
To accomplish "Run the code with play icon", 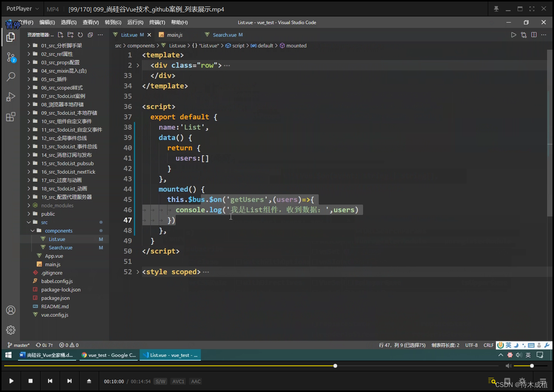I will (x=513, y=35).
